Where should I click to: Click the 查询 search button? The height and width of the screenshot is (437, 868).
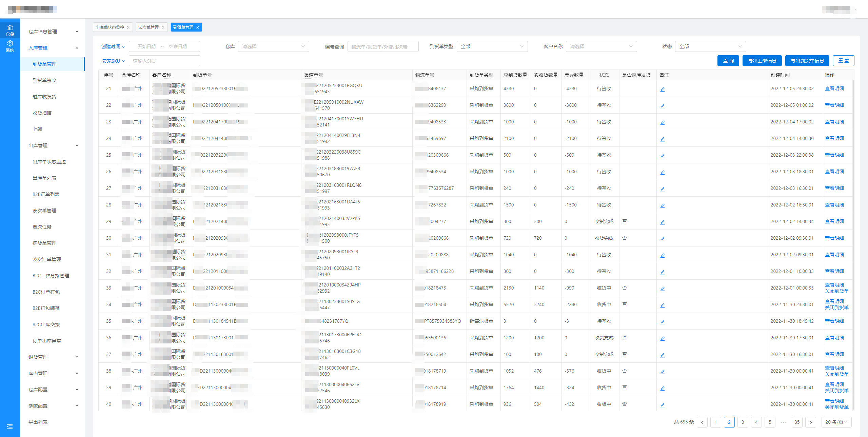728,61
